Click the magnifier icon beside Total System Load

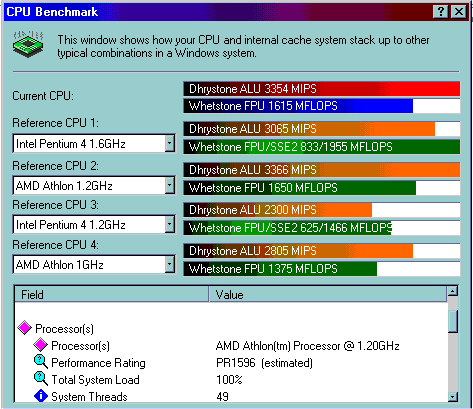click(x=41, y=379)
